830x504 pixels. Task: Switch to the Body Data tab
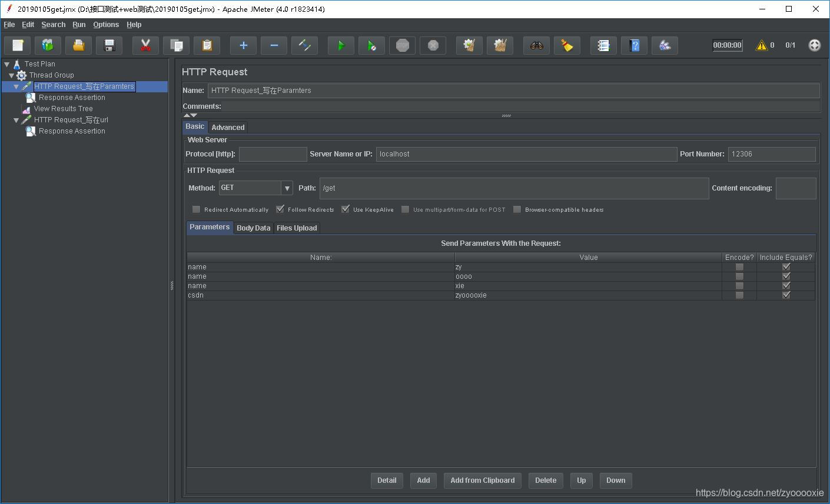[254, 228]
